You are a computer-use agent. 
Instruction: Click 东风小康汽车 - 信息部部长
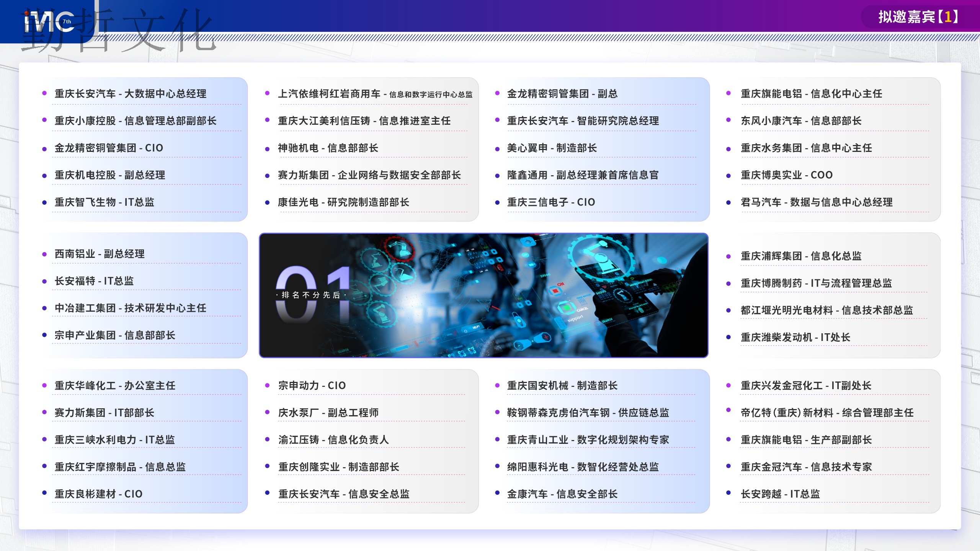801,121
